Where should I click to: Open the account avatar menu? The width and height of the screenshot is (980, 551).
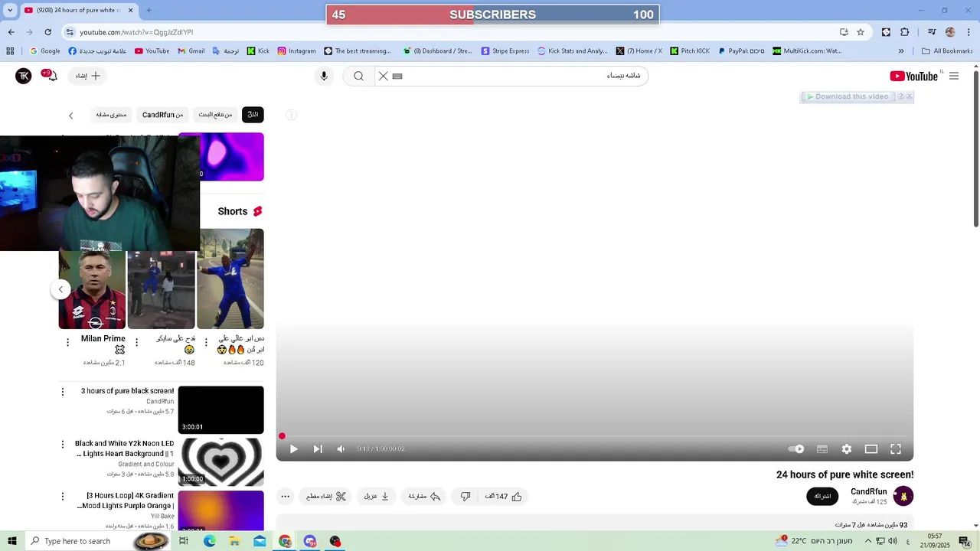point(24,76)
